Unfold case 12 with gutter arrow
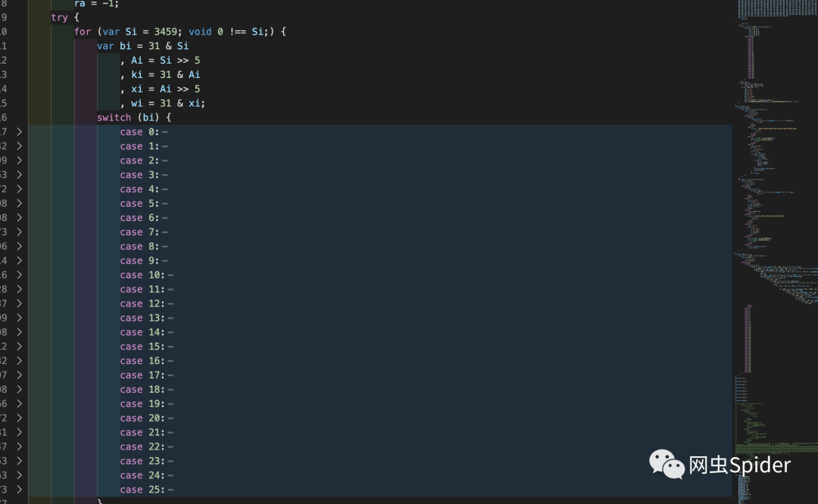Image resolution: width=818 pixels, height=504 pixels. [x=19, y=303]
